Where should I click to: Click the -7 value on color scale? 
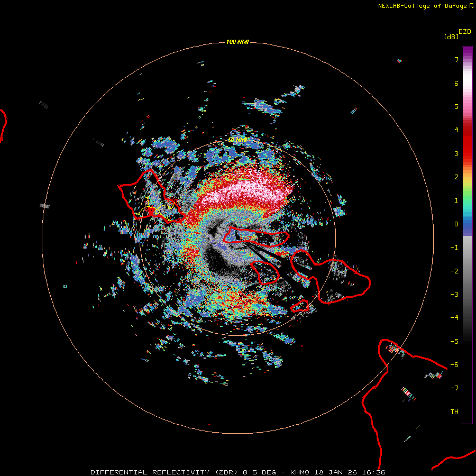point(454,388)
